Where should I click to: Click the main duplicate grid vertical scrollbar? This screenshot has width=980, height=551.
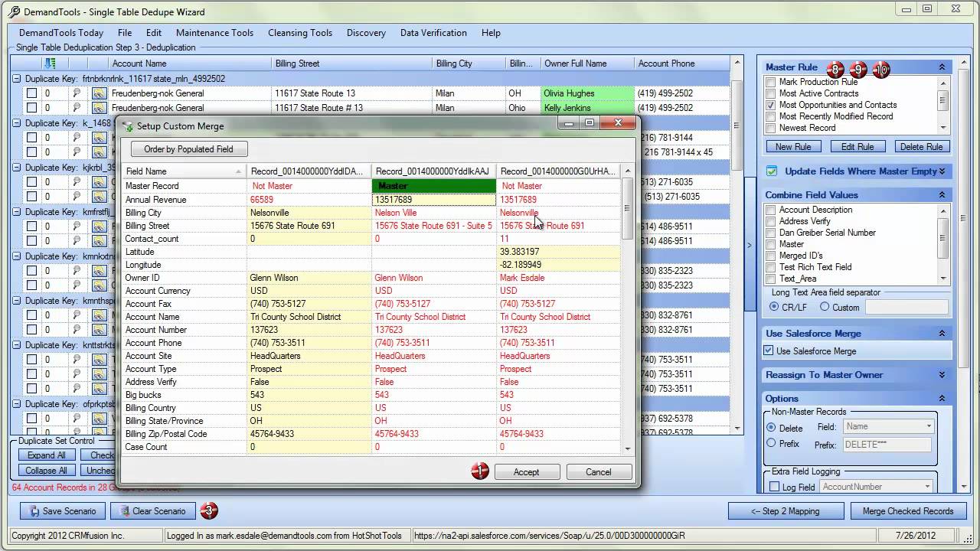(x=737, y=245)
